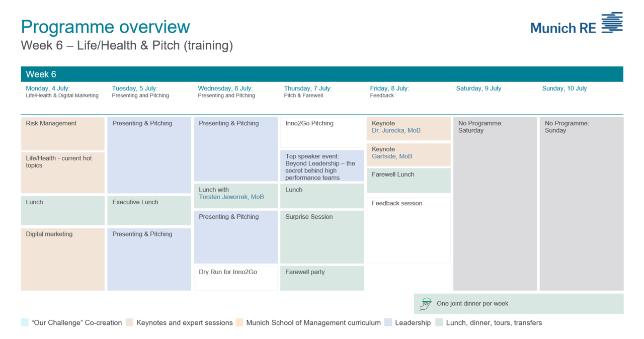Follow the Torsten Jeworrek, MoB link
644x339 pixels.
[x=231, y=197]
